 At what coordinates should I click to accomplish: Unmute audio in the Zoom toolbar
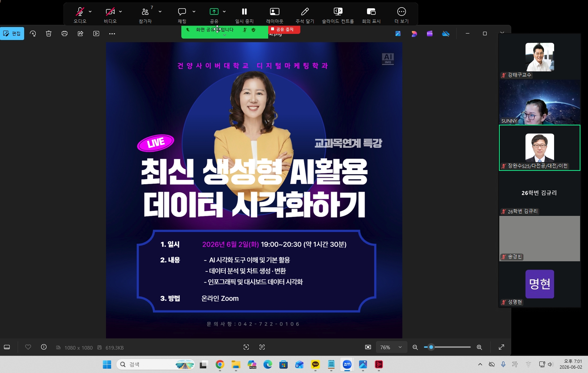click(x=80, y=15)
